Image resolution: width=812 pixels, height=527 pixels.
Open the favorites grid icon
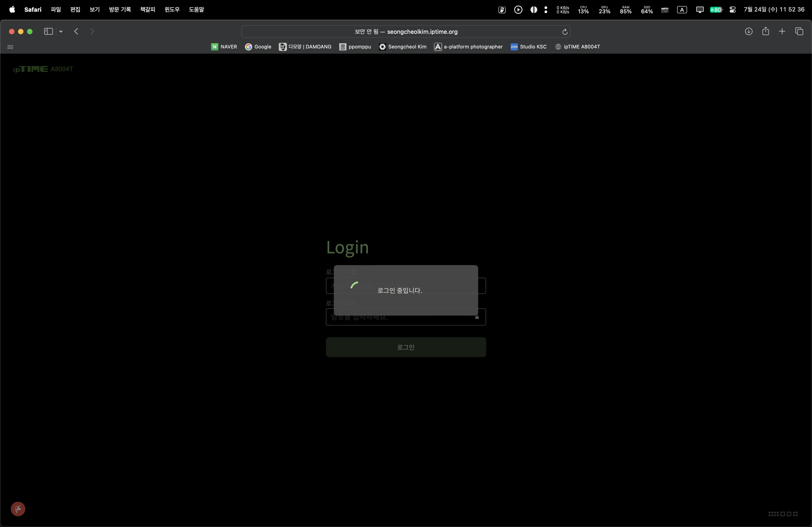point(10,47)
